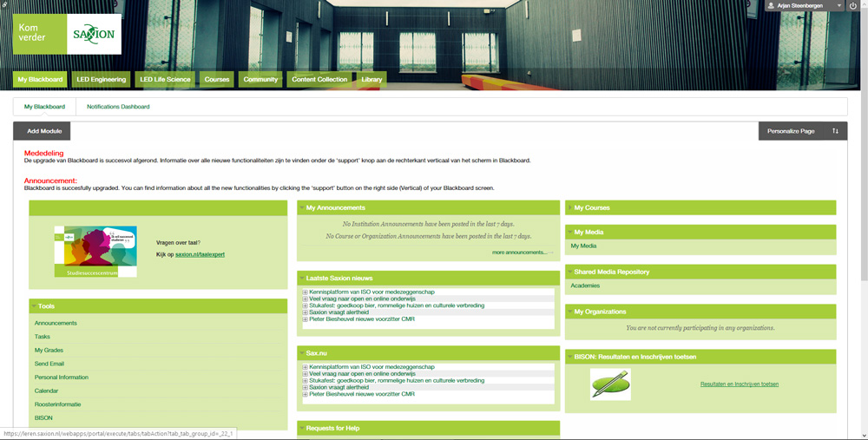Expand Pieter Biesheuvel item in Laatste Saxion nieuws
The width and height of the screenshot is (868, 440).
[305, 319]
